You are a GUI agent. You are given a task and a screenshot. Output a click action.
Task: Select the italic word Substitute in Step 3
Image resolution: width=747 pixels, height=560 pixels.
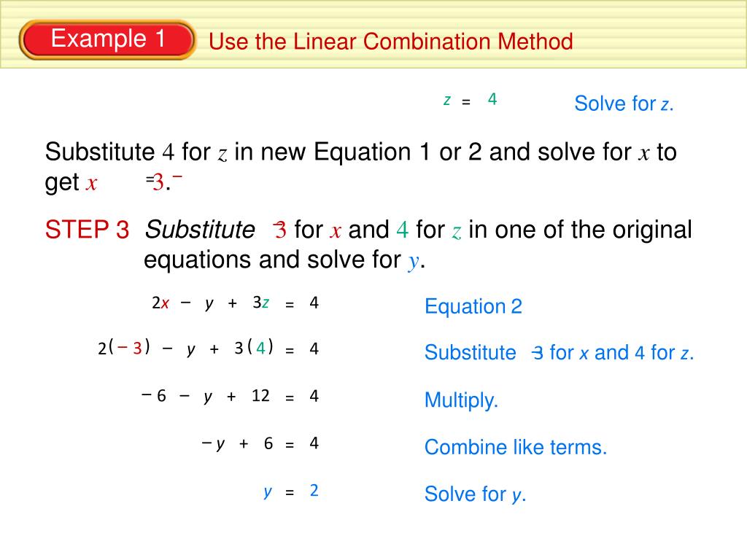[x=200, y=230]
